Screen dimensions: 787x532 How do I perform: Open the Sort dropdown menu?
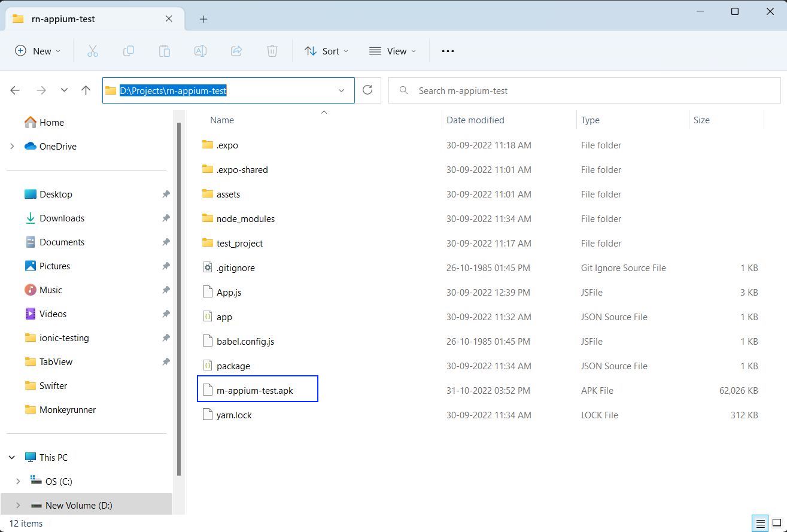click(326, 51)
